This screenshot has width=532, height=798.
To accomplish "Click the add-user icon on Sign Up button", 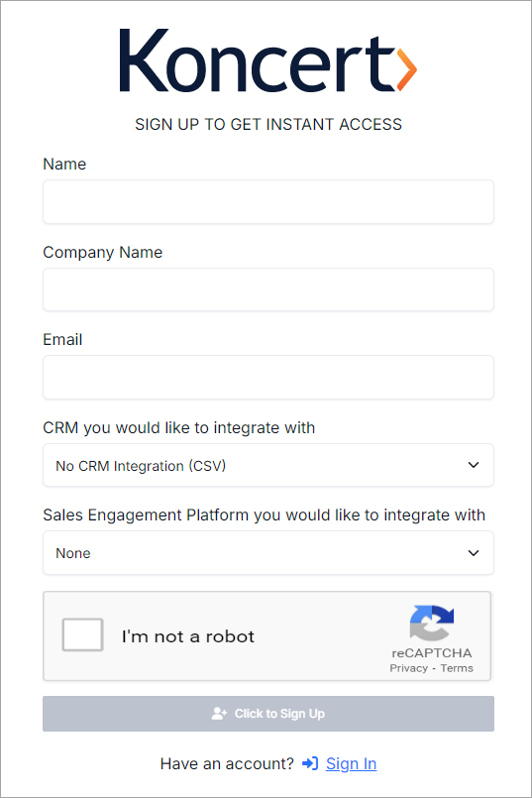I will point(219,714).
